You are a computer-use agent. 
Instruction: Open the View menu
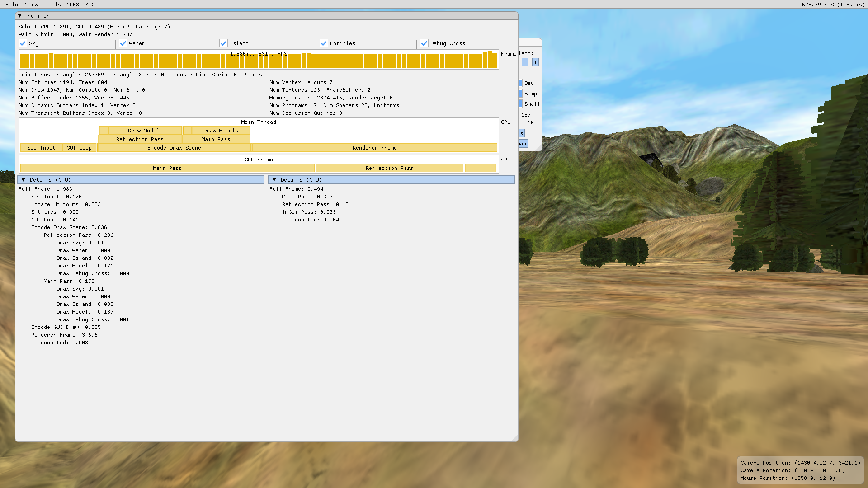[32, 5]
